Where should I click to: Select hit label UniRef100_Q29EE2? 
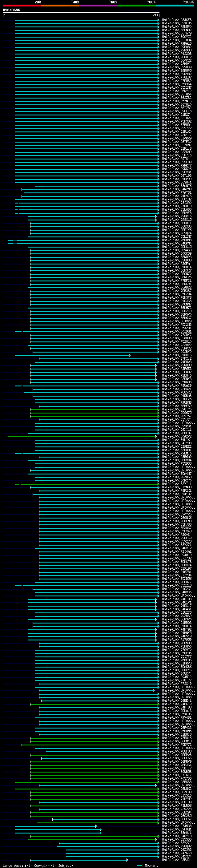[176, 447]
